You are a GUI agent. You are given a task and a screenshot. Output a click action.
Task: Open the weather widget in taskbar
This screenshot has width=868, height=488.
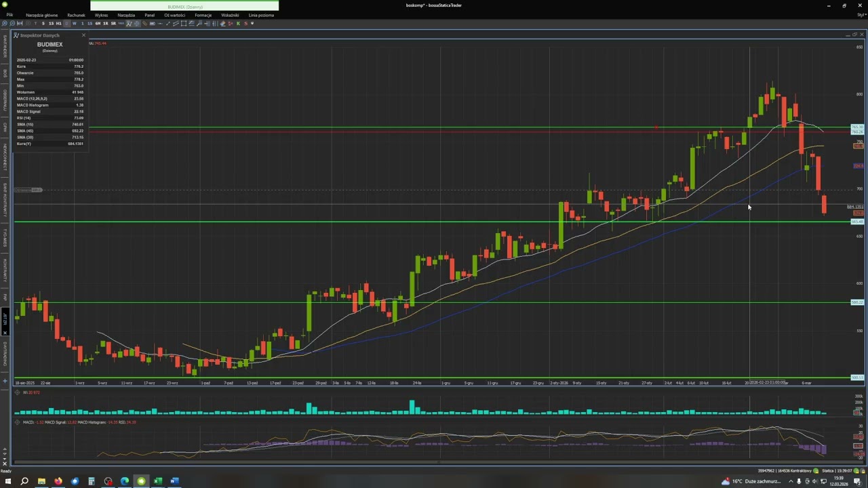(x=751, y=481)
